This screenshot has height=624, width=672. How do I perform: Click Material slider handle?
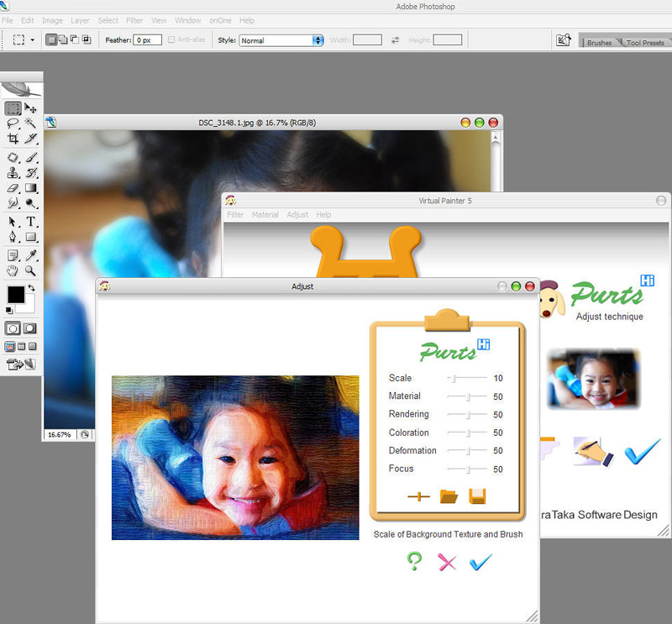[469, 397]
